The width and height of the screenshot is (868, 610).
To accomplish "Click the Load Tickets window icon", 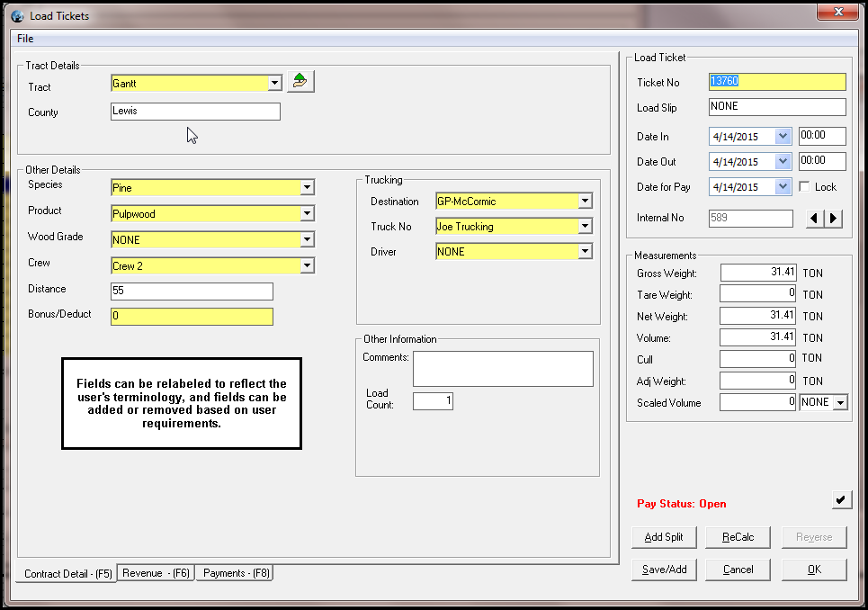I will coord(18,16).
